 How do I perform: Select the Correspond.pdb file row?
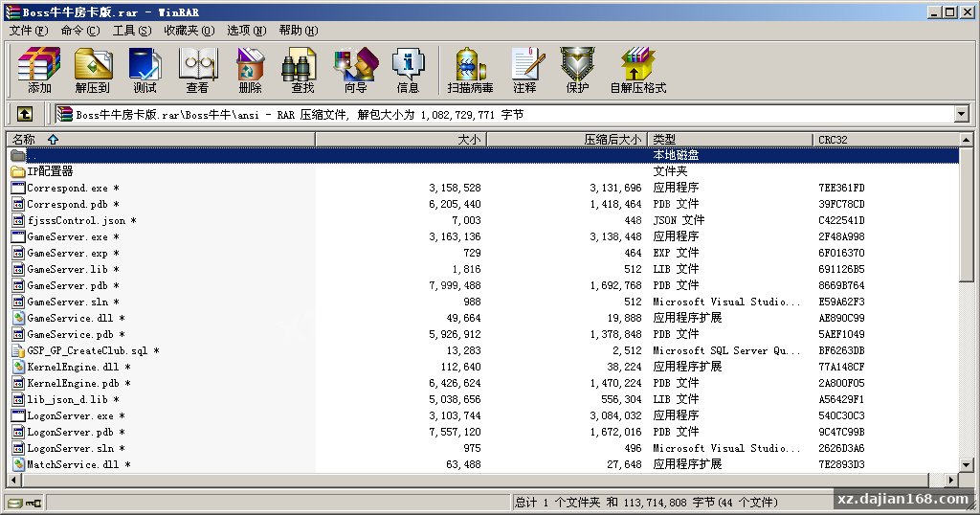483,204
